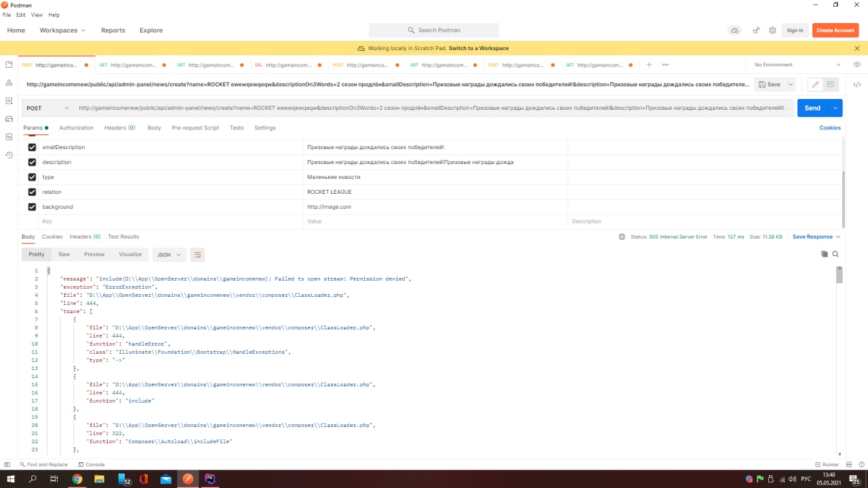Expand the Workspaces menu
This screenshot has width=868, height=488.
62,30
